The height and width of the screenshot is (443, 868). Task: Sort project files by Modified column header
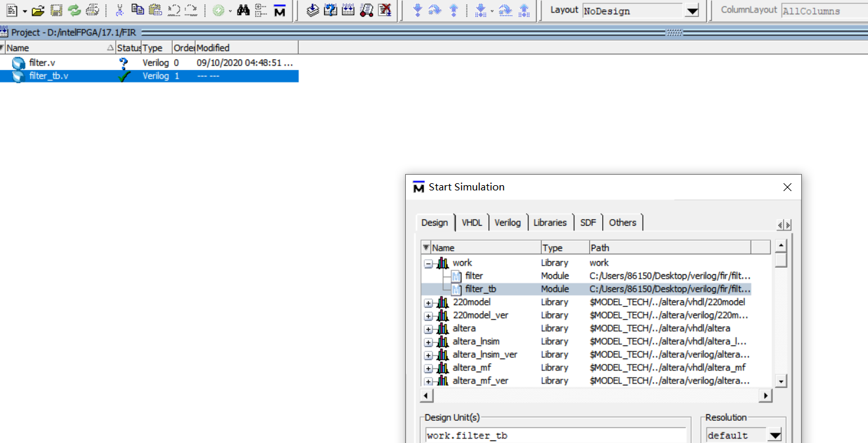click(247, 48)
